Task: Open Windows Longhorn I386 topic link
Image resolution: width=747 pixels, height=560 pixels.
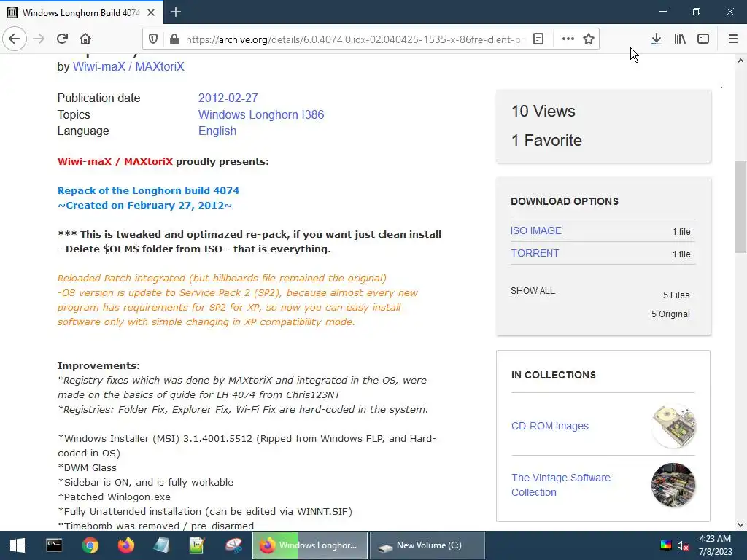Action: (x=261, y=114)
